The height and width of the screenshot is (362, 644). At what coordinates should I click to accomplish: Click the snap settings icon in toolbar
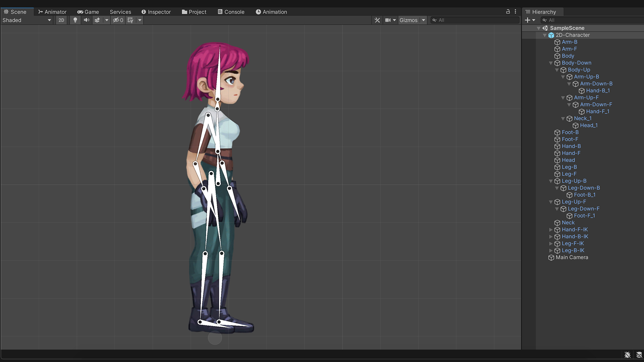[131, 20]
